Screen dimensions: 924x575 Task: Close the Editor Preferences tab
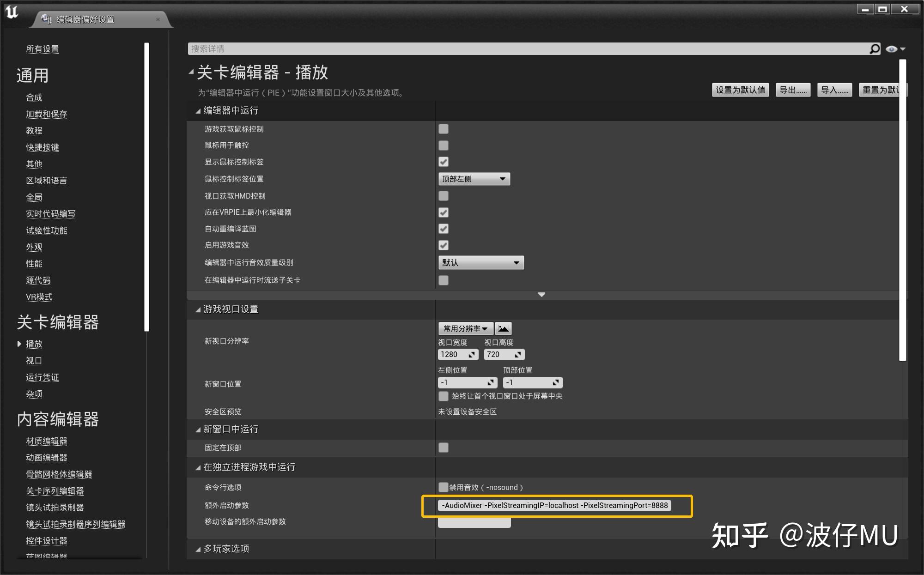158,19
